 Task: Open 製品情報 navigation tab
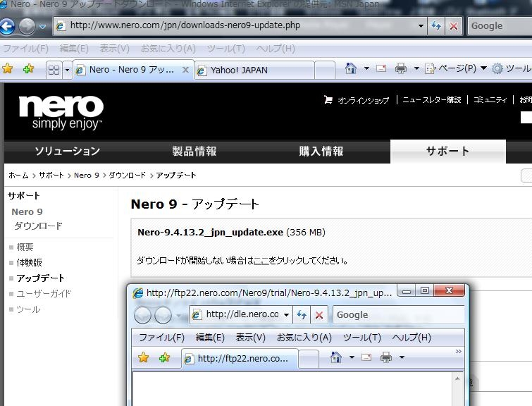[194, 151]
